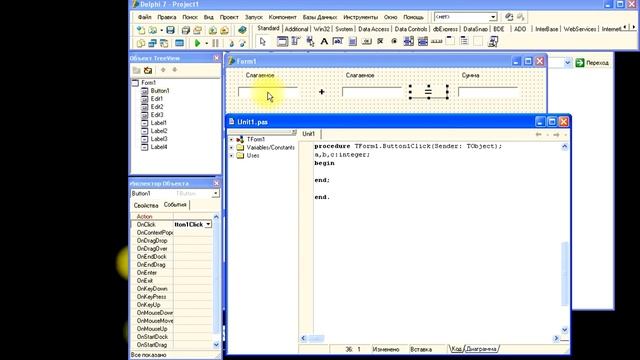Select the RadioButton palette component
Image resolution: width=640 pixels, height=360 pixels.
click(x=394, y=41)
